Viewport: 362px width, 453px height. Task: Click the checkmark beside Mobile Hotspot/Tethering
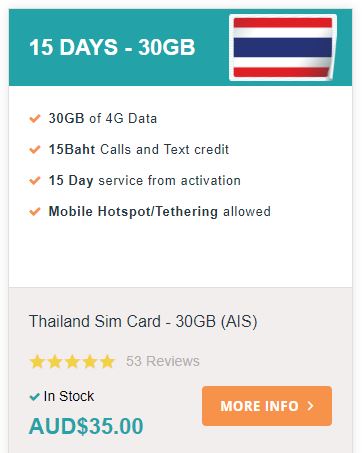click(35, 212)
